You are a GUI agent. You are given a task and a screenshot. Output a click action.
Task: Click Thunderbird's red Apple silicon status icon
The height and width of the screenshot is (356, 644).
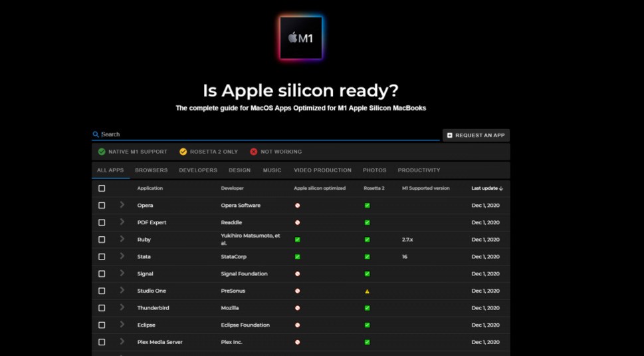297,308
